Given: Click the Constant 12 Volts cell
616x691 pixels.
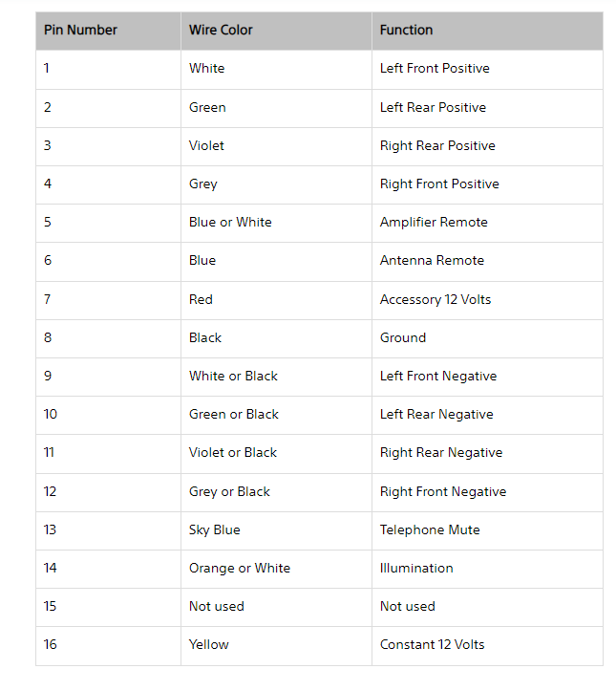Looking at the screenshot, I should point(487,646).
